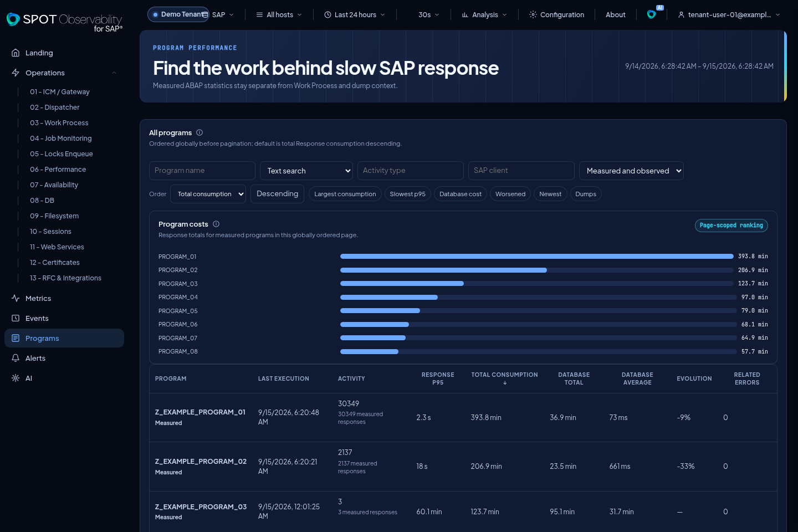Click the Operations lightning bolt icon
This screenshot has height=532, width=798.
pos(16,73)
